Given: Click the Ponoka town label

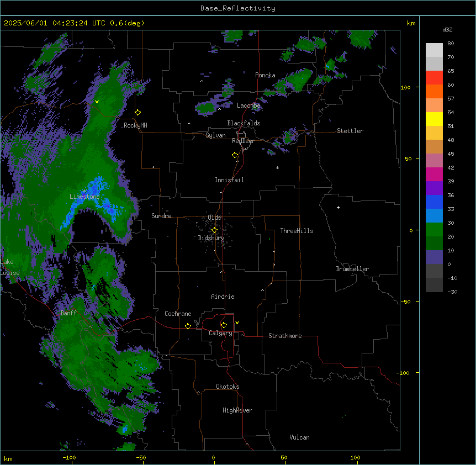Looking at the screenshot, I should tap(265, 75).
